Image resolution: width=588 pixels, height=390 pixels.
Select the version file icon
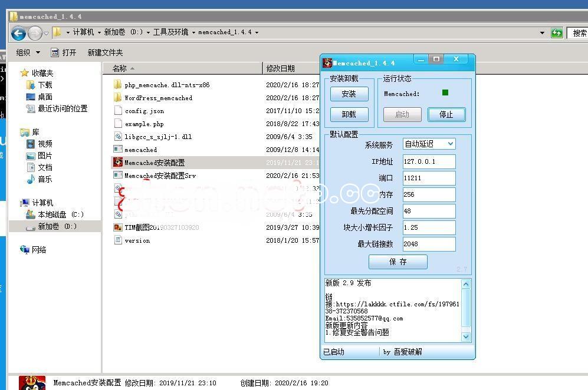click(x=118, y=240)
